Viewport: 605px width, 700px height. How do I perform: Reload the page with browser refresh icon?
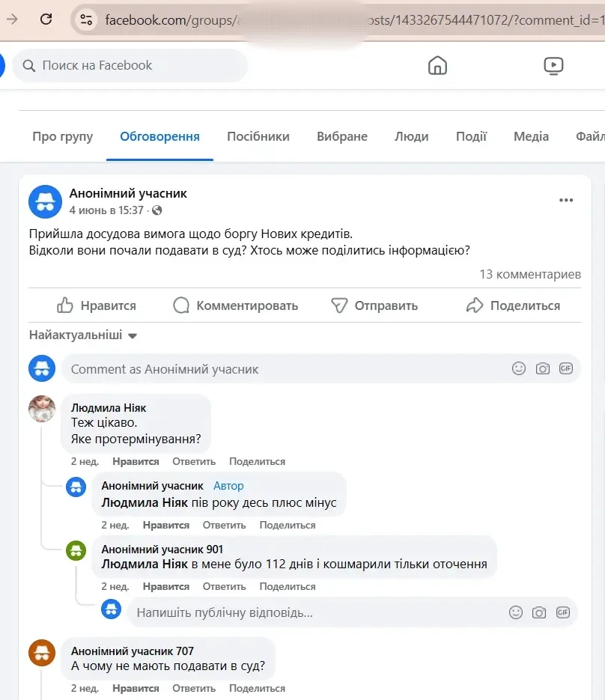46,19
